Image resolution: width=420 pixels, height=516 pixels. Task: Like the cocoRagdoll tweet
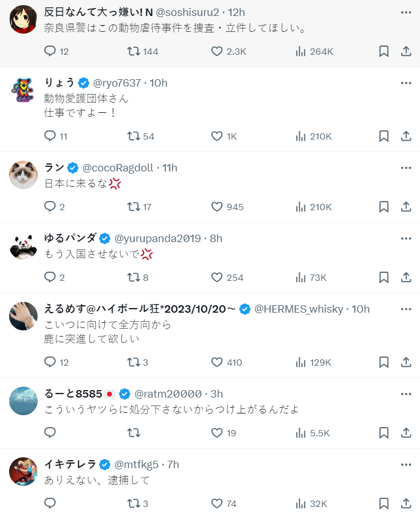click(217, 207)
